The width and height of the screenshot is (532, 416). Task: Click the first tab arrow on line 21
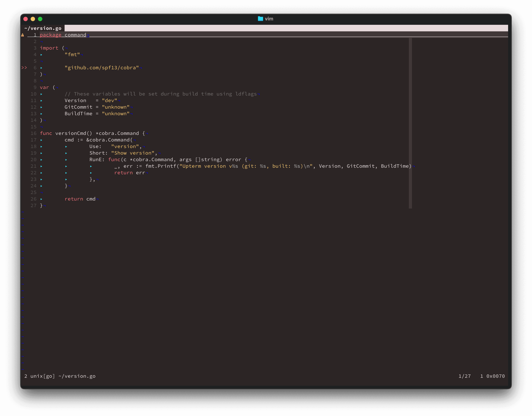(x=41, y=166)
